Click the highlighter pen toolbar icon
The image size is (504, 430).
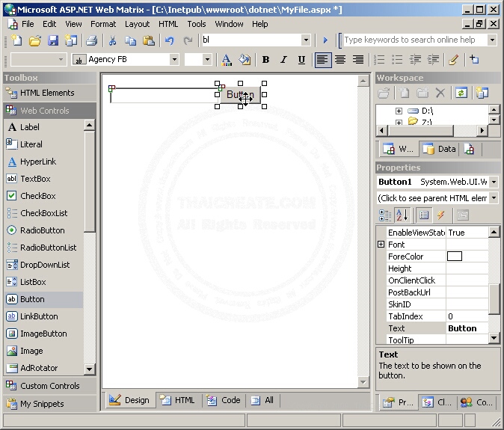(454, 60)
